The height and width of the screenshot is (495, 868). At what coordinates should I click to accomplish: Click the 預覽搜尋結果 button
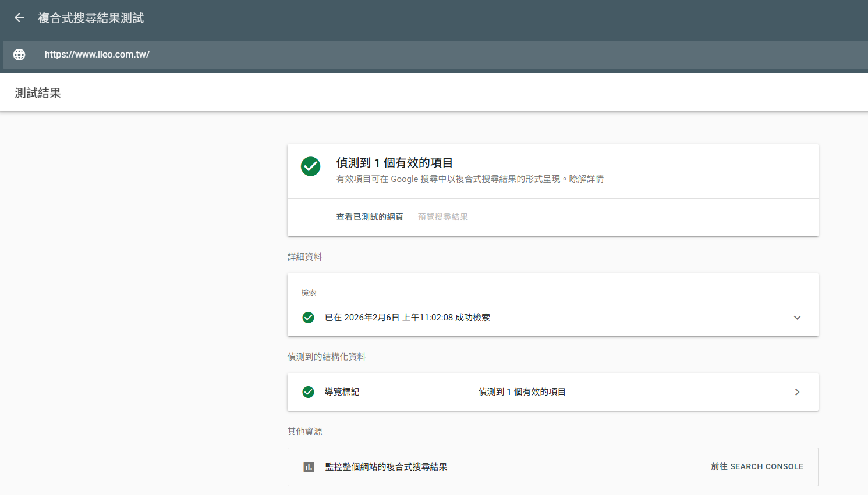tap(442, 217)
